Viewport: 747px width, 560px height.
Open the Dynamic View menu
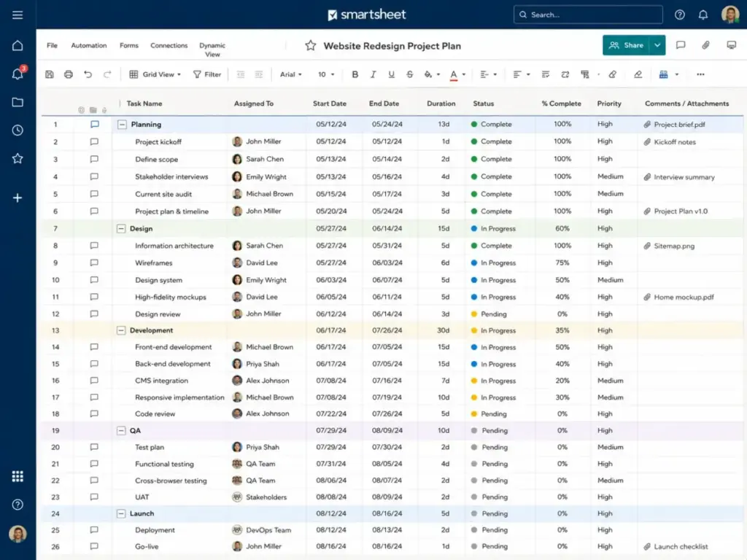tap(212, 50)
